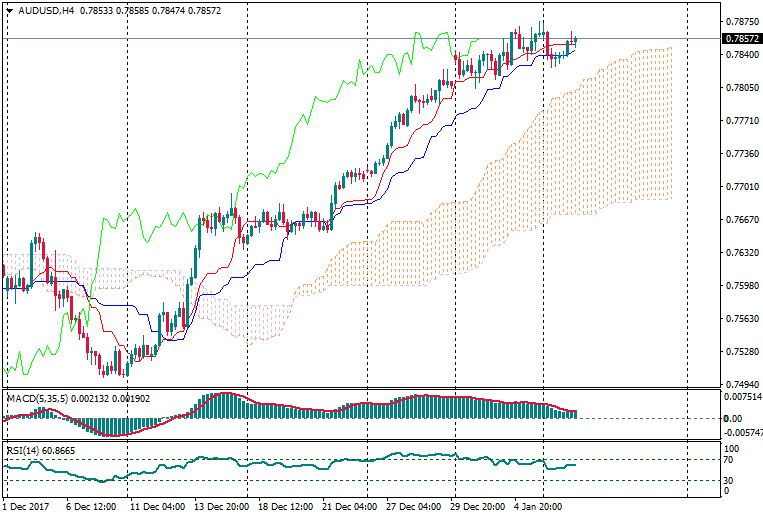Click the 0.74940 price axis label
This screenshot has height=518, width=763.
(740, 385)
